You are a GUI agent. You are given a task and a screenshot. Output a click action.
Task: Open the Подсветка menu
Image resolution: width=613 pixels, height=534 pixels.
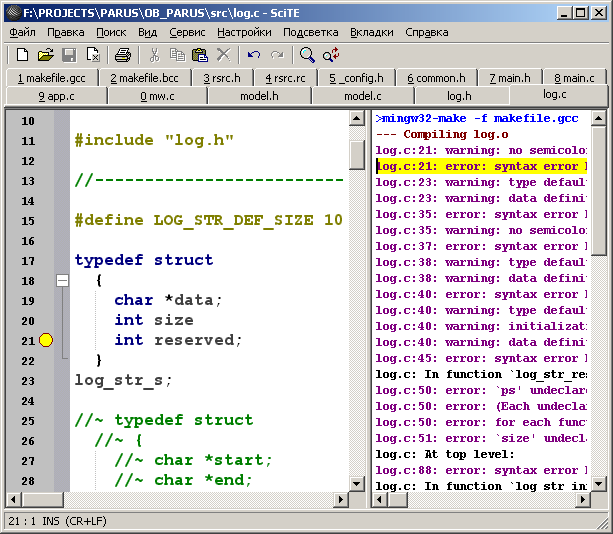310,32
